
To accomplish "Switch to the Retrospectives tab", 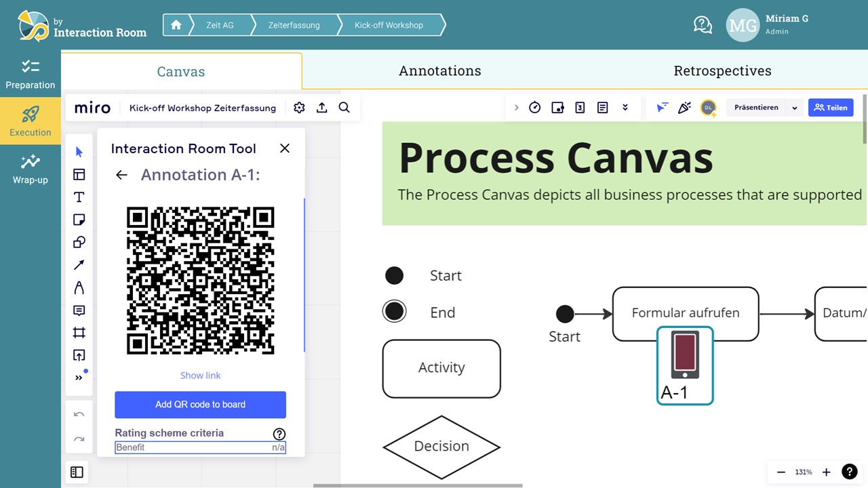I will point(722,70).
